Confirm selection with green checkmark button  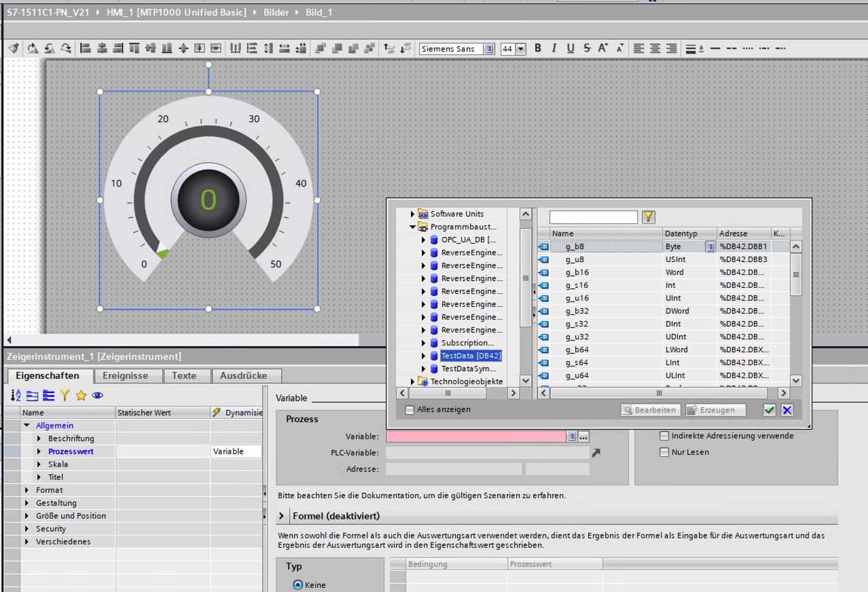pos(769,410)
